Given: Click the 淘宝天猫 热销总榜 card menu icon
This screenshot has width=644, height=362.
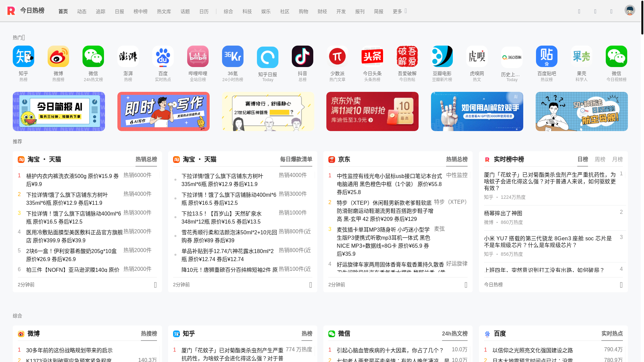Looking at the screenshot, I should (x=155, y=285).
